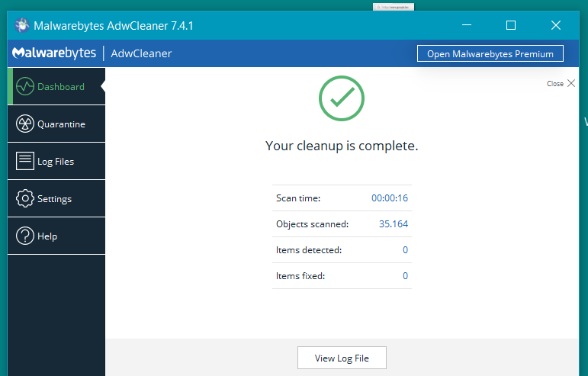Image resolution: width=588 pixels, height=376 pixels.
Task: Select the Objects scanned count 35.164
Action: pyautogui.click(x=393, y=224)
